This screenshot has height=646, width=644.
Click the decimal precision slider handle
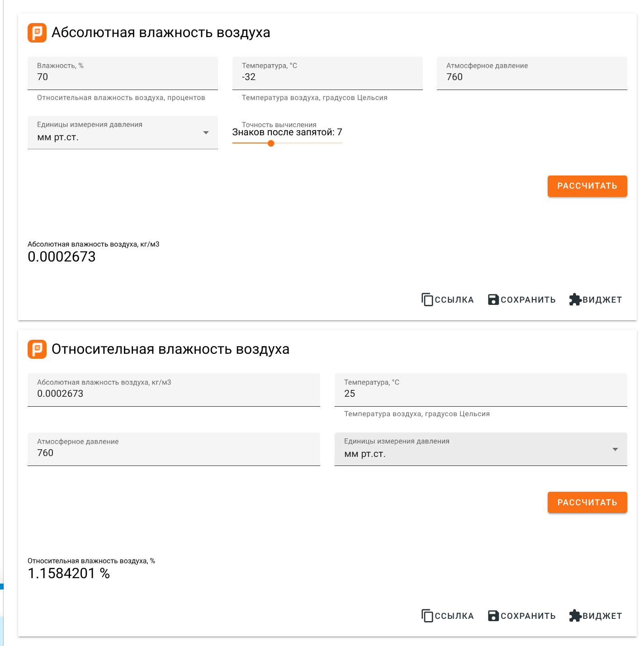click(271, 143)
